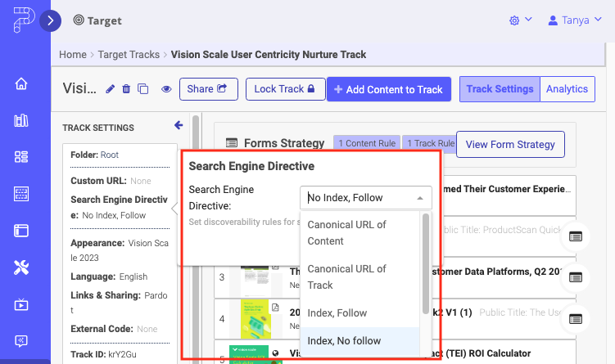The height and width of the screenshot is (364, 615).
Task: Click the eye preview track icon
Action: (166, 89)
